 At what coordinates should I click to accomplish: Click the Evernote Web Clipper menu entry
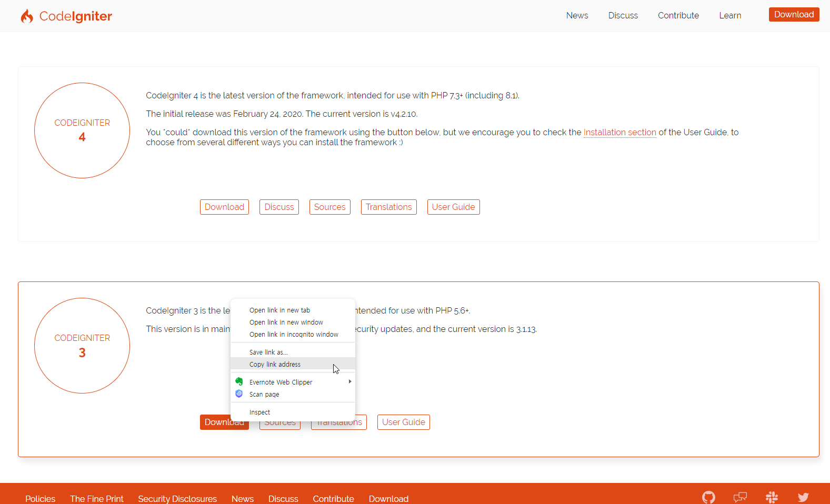coord(293,382)
